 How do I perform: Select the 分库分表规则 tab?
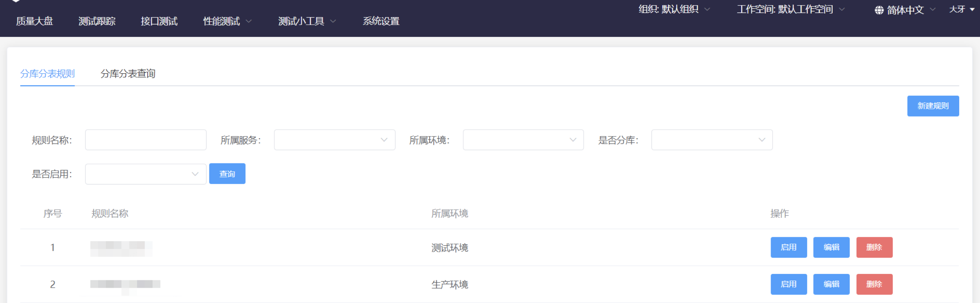48,73
